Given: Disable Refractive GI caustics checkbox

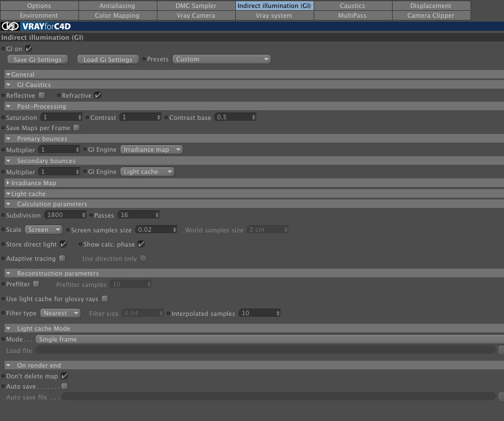Looking at the screenshot, I should 98,95.
